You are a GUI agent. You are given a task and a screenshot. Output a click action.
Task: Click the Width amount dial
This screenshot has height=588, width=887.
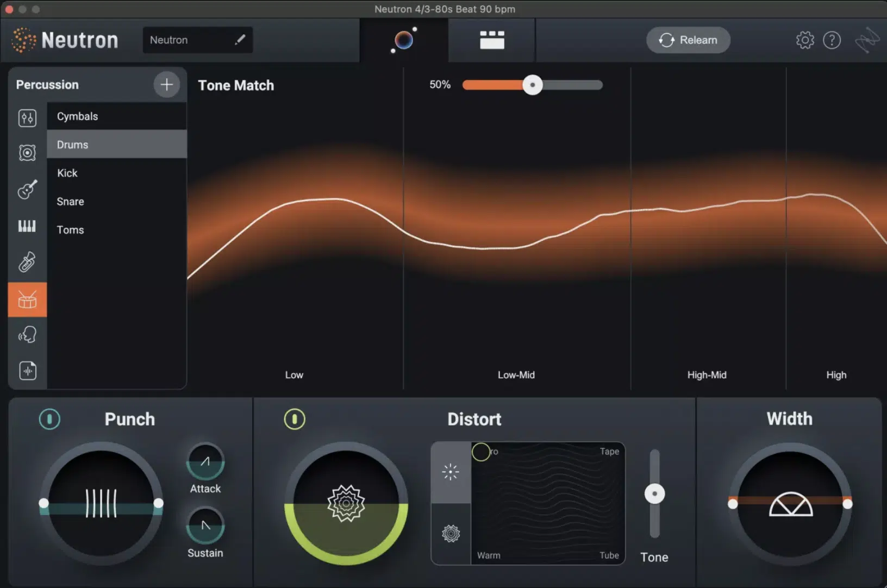[790, 504]
